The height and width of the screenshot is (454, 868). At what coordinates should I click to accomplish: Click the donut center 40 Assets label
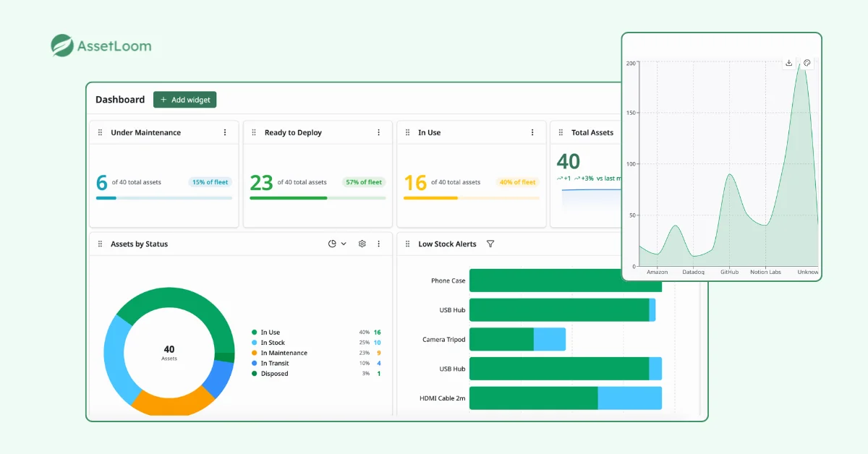click(x=169, y=353)
